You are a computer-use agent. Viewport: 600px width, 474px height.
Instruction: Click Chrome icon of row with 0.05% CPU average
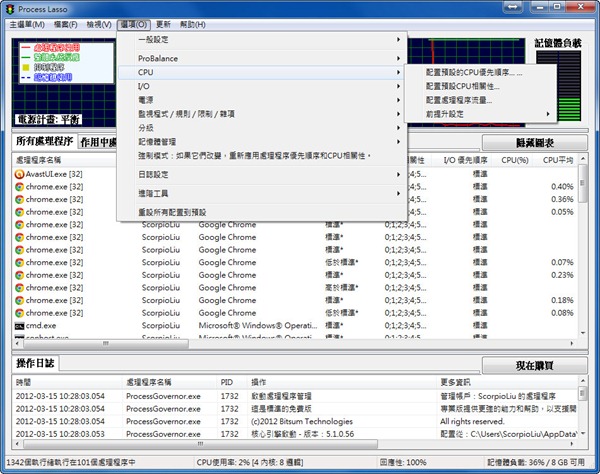tap(19, 212)
